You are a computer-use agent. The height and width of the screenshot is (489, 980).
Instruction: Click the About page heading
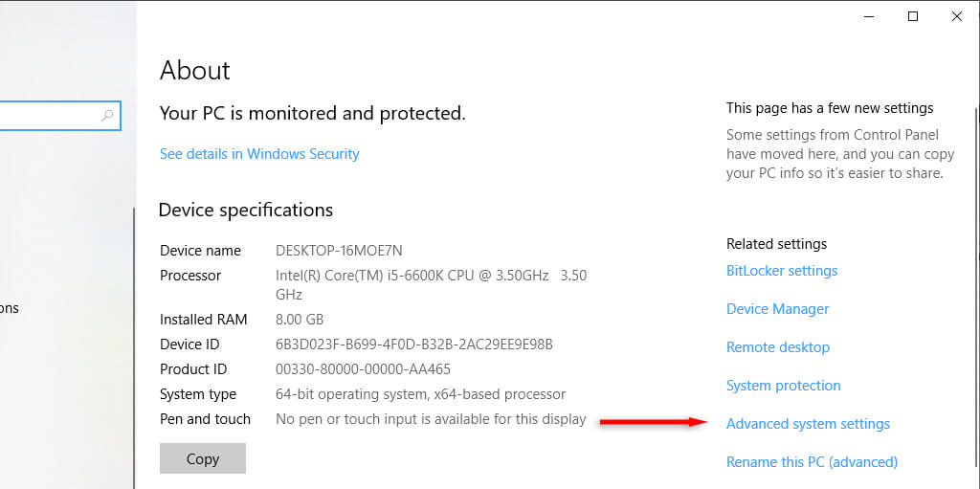pos(195,71)
